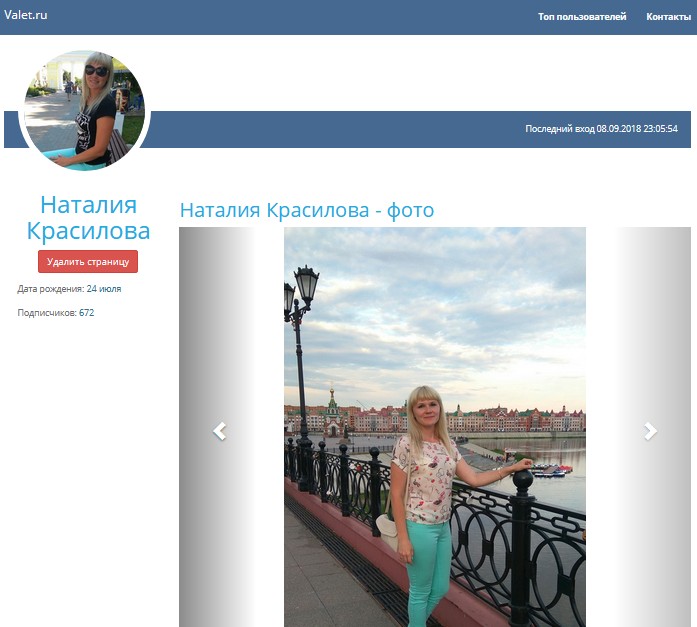The width and height of the screenshot is (697, 627).
Task: Click the 672 subscribers count link
Action: coord(87,313)
